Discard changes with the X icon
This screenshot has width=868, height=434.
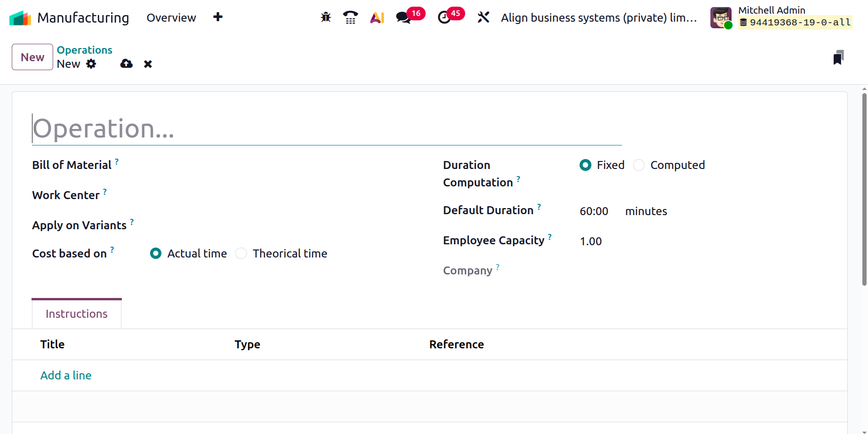[x=148, y=64]
